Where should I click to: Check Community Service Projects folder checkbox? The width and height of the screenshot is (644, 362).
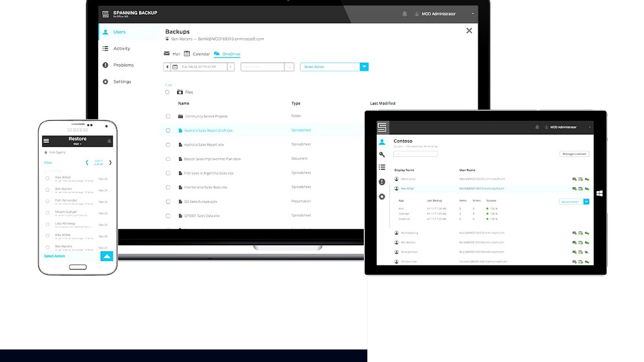(x=168, y=116)
